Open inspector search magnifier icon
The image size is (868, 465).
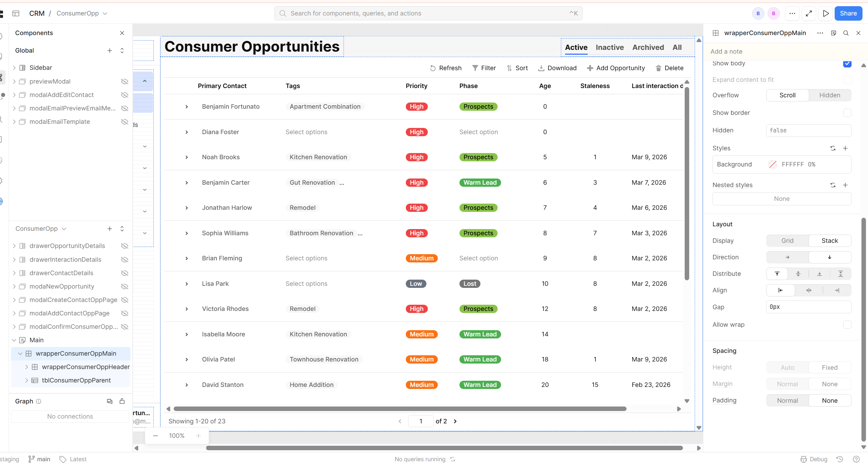click(846, 33)
